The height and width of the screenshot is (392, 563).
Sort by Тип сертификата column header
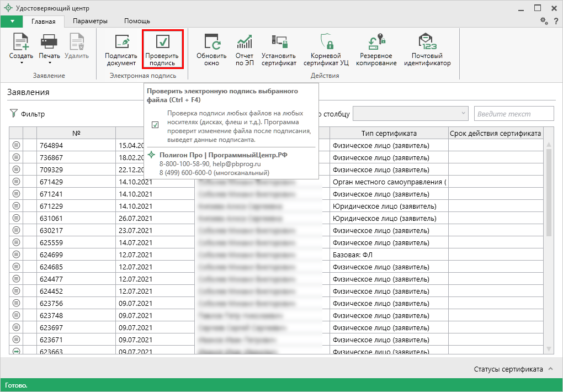click(389, 133)
